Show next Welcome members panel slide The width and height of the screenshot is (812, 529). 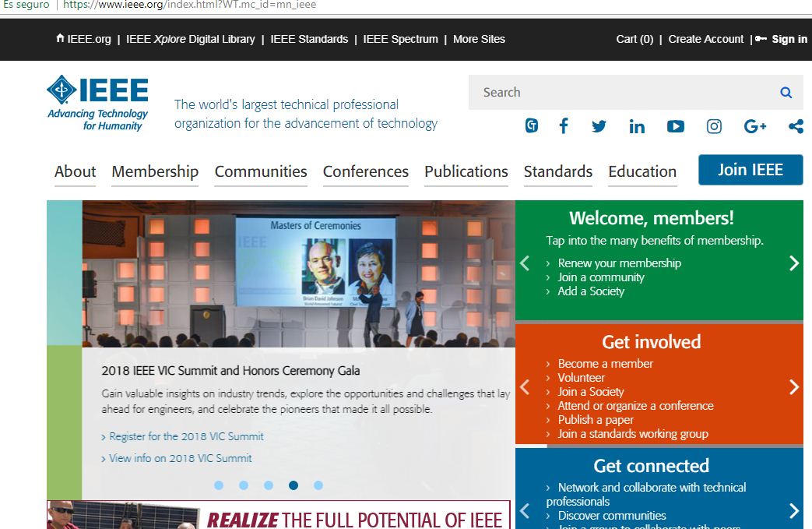pyautogui.click(x=794, y=263)
